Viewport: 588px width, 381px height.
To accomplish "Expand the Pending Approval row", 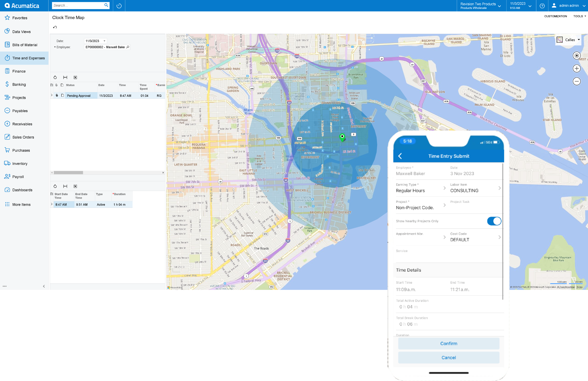I will pyautogui.click(x=52, y=95).
